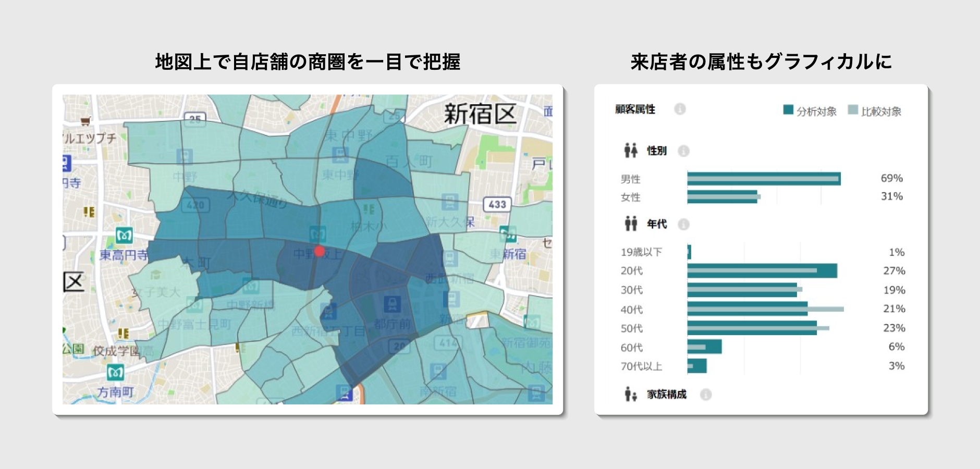Click the 比較対象 light gray legend swatch
The height and width of the screenshot is (469, 980).
pyautogui.click(x=853, y=109)
